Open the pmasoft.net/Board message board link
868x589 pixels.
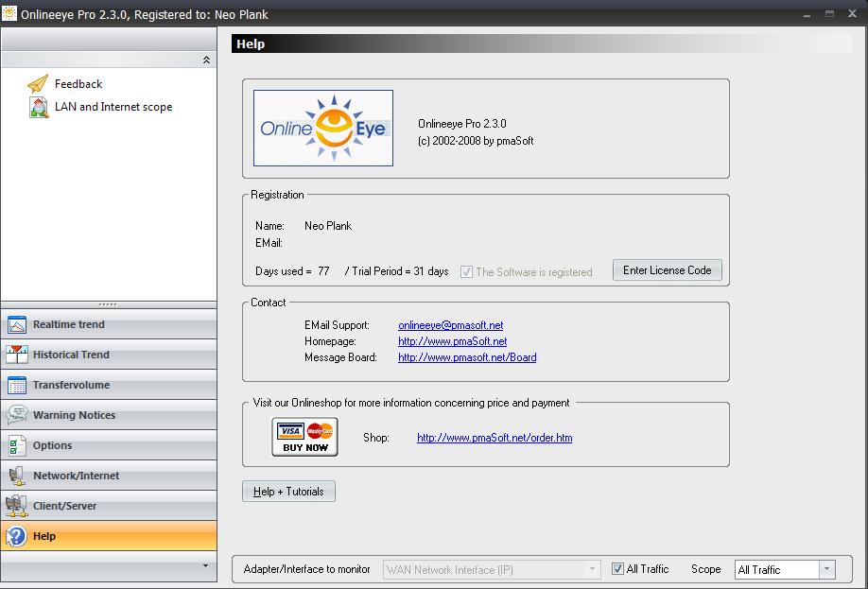(467, 357)
